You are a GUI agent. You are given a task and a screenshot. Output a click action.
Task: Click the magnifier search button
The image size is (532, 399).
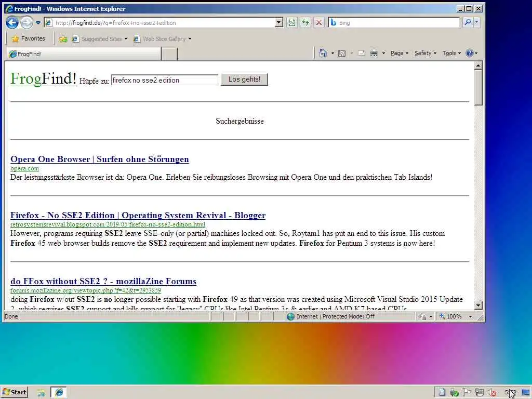pyautogui.click(x=468, y=22)
